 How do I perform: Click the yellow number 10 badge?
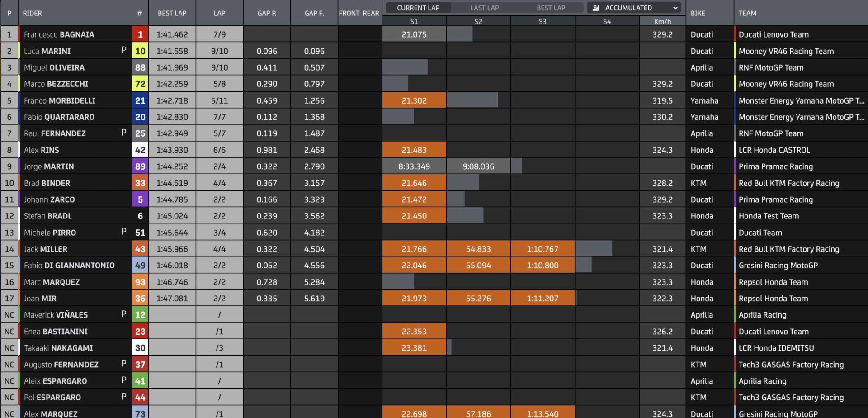point(140,51)
